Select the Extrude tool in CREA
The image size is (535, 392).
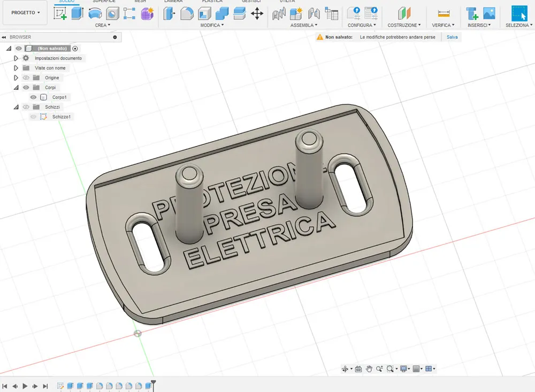pyautogui.click(x=78, y=13)
